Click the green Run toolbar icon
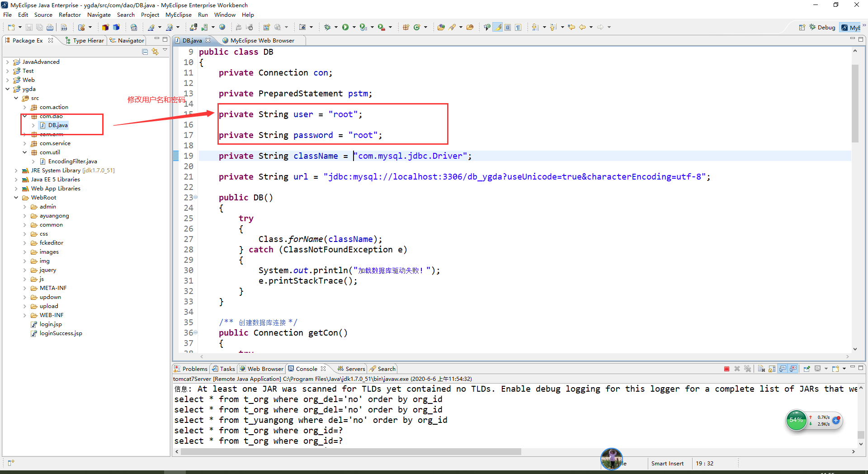868x474 pixels. click(x=345, y=27)
